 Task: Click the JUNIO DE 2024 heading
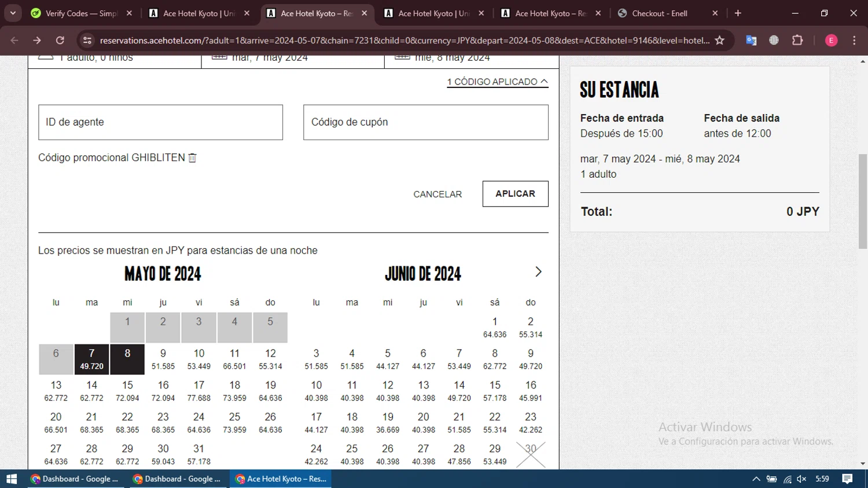(423, 274)
